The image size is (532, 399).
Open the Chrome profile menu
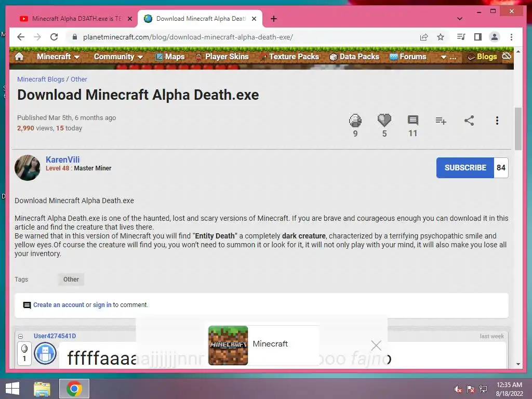[x=495, y=37]
